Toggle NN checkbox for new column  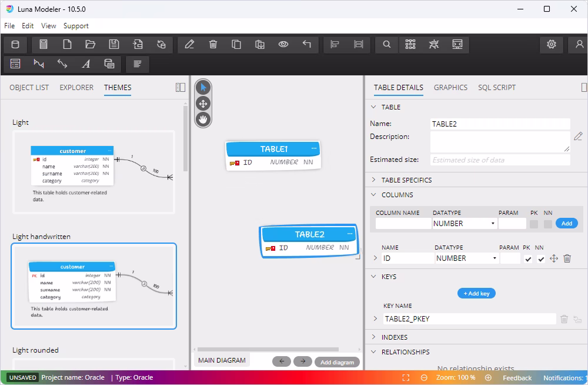pyautogui.click(x=548, y=224)
